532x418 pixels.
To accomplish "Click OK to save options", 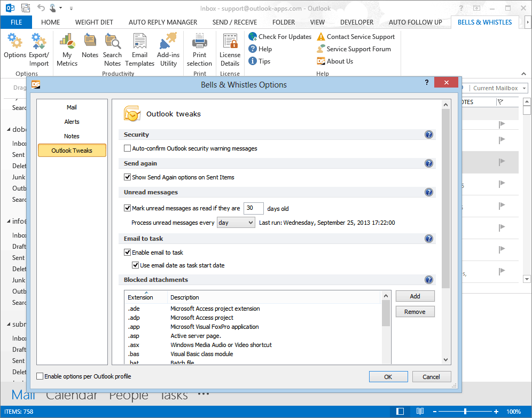I will coord(388,377).
